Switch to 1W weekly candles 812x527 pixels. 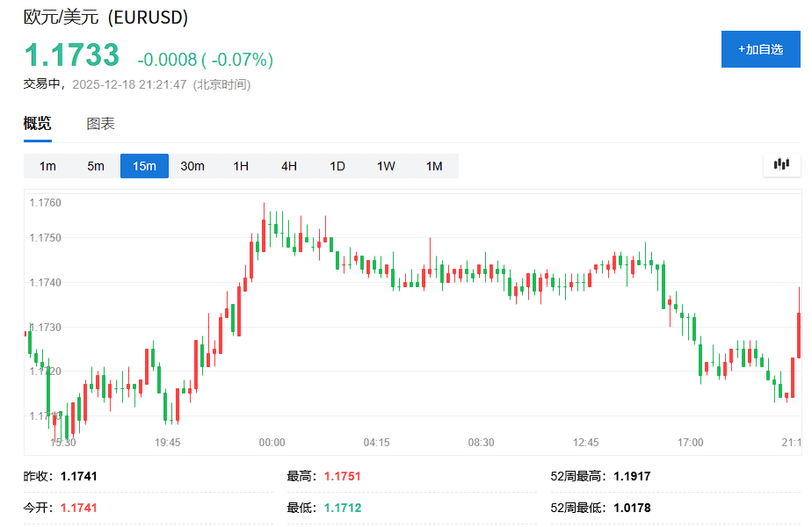tap(386, 166)
